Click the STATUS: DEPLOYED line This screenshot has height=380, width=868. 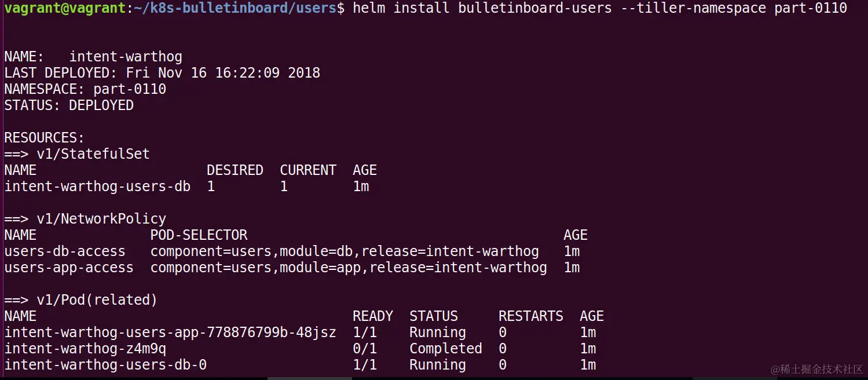(x=69, y=105)
